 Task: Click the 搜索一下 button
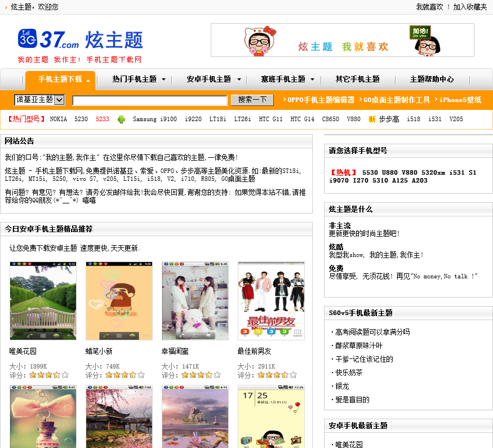(x=252, y=100)
